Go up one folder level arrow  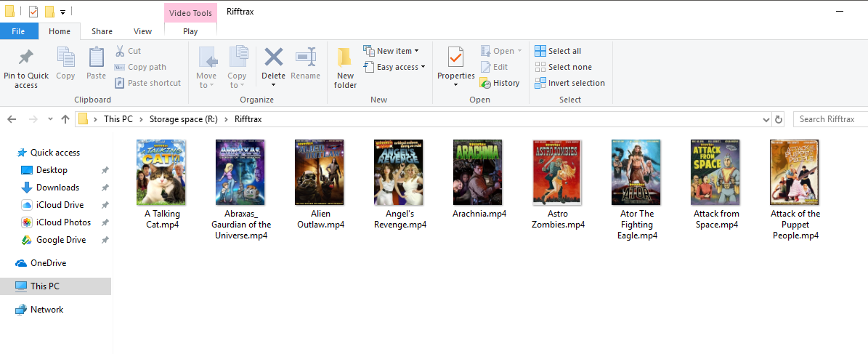[65, 119]
